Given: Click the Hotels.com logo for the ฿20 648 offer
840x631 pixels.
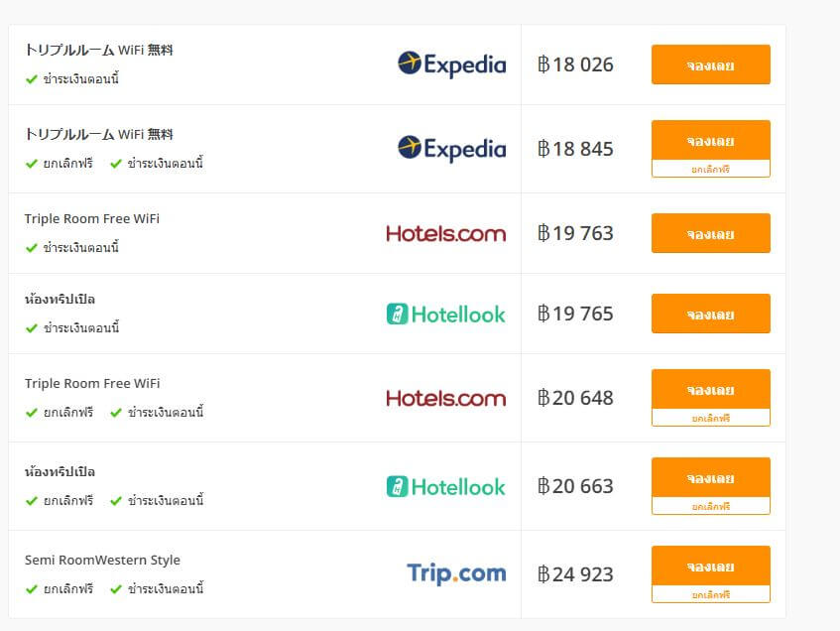Looking at the screenshot, I should tap(445, 398).
